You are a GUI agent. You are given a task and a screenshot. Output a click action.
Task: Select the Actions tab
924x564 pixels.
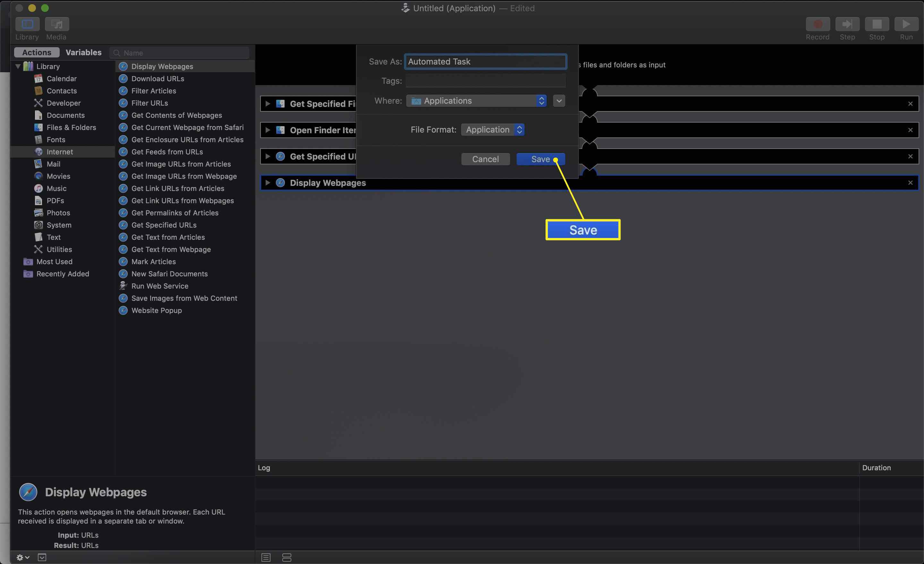[36, 52]
